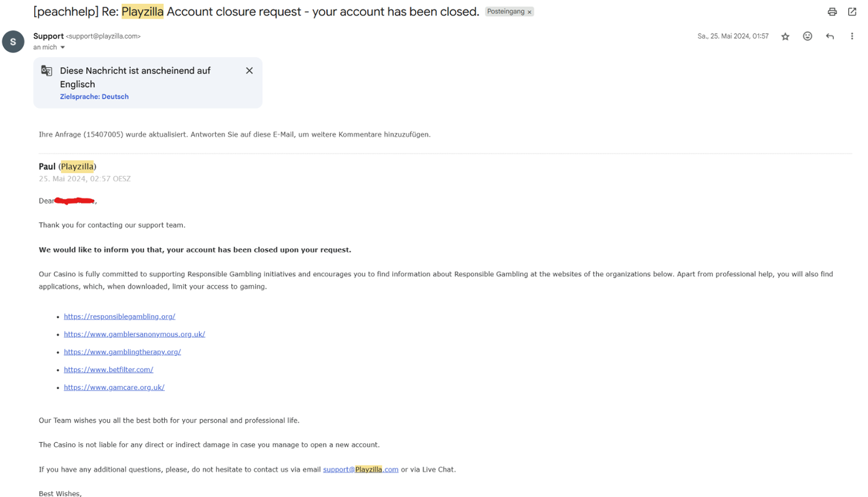868x497 pixels.
Task: Click the Posteingang label tag
Action: [505, 12]
